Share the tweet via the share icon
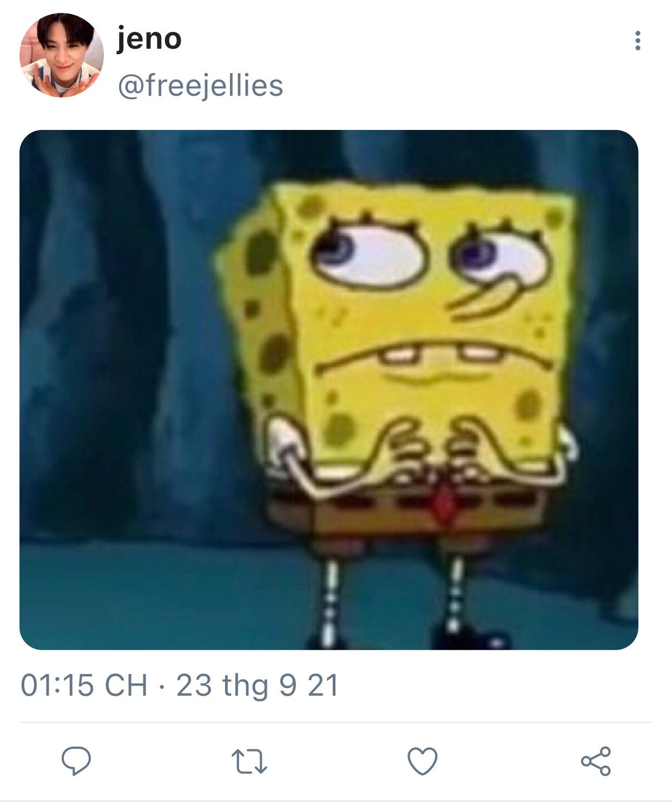 tap(596, 761)
